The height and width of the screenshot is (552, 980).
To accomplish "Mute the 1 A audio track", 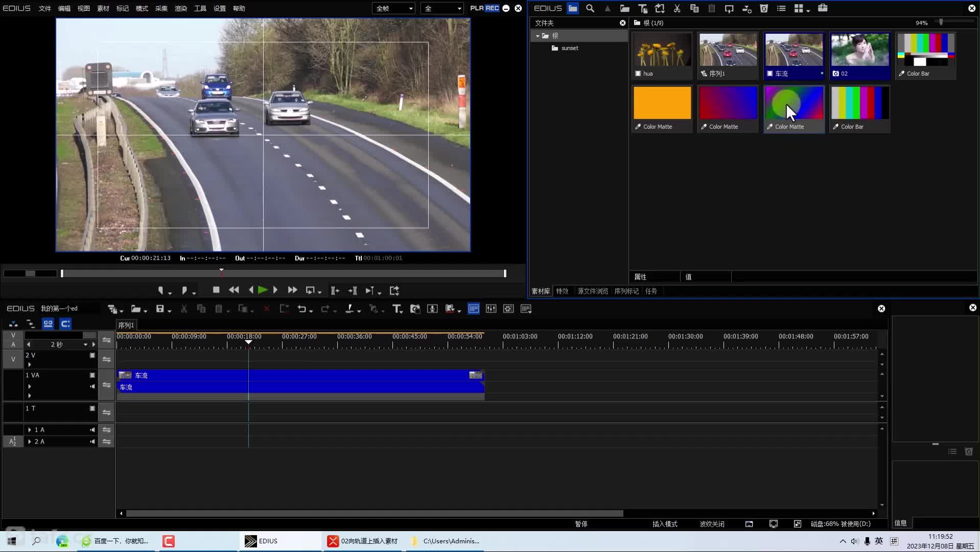I will pos(92,430).
